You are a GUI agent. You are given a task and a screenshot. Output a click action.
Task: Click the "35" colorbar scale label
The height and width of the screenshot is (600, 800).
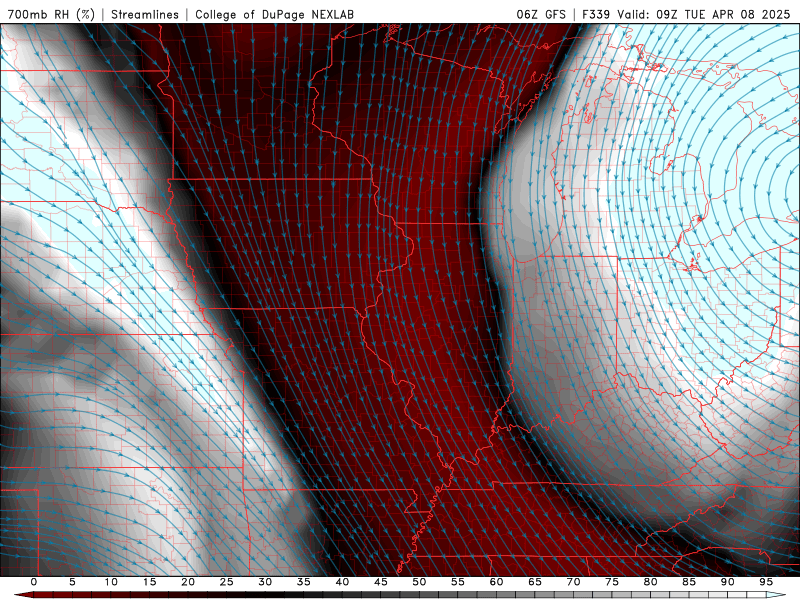click(304, 582)
